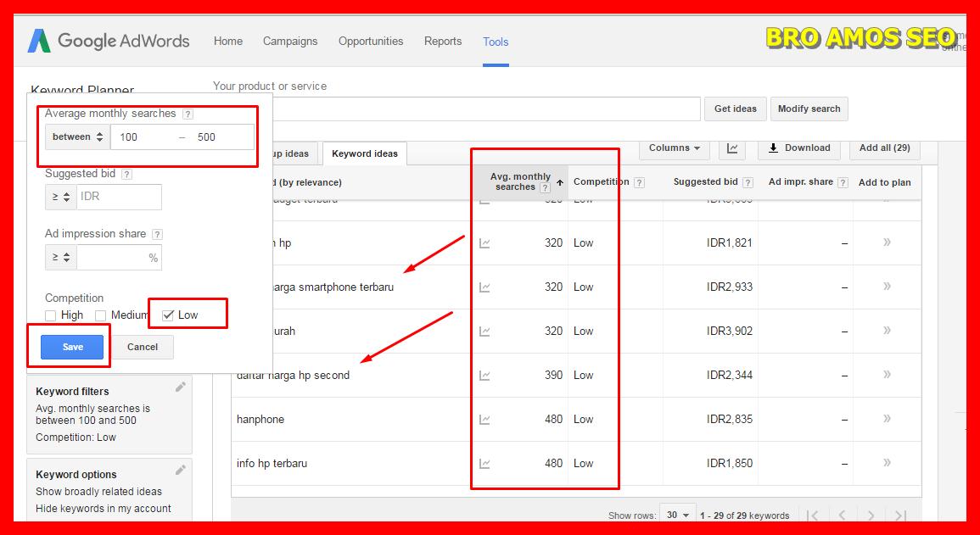Enable the Medium competition checkbox
Image resolution: width=980 pixels, height=535 pixels.
tap(100, 315)
